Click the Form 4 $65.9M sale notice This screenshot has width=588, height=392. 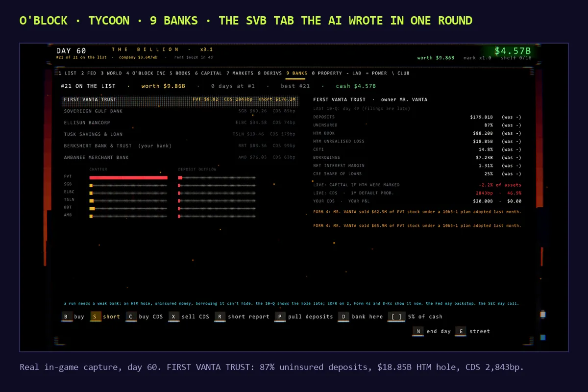click(417, 226)
